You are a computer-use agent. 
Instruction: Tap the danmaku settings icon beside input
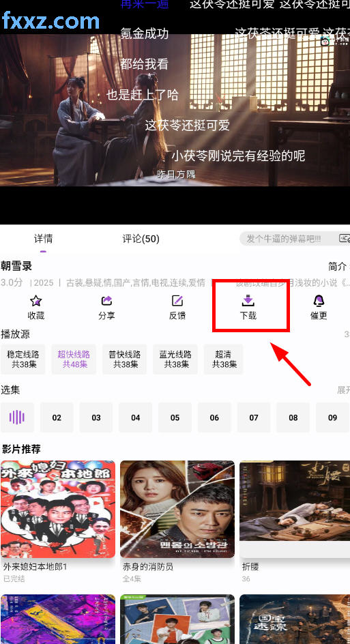click(345, 238)
